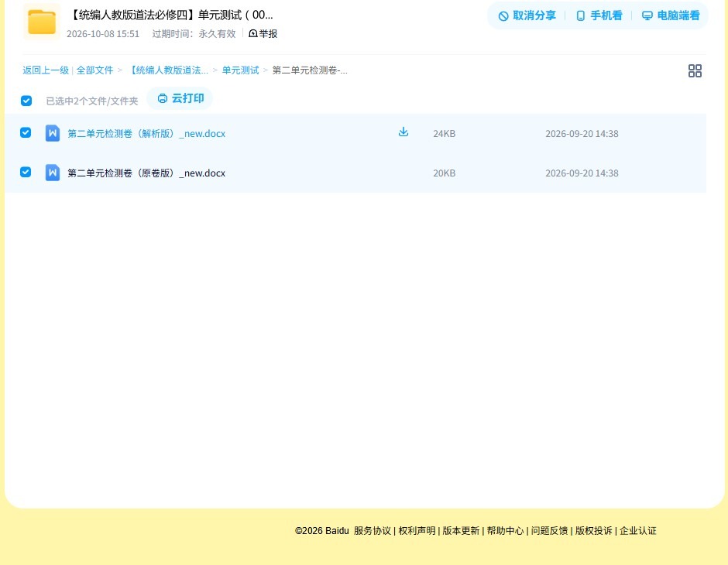The image size is (728, 565).
Task: Open 第二单元检测卷（解析版）_new.docx file
Action: 146,134
